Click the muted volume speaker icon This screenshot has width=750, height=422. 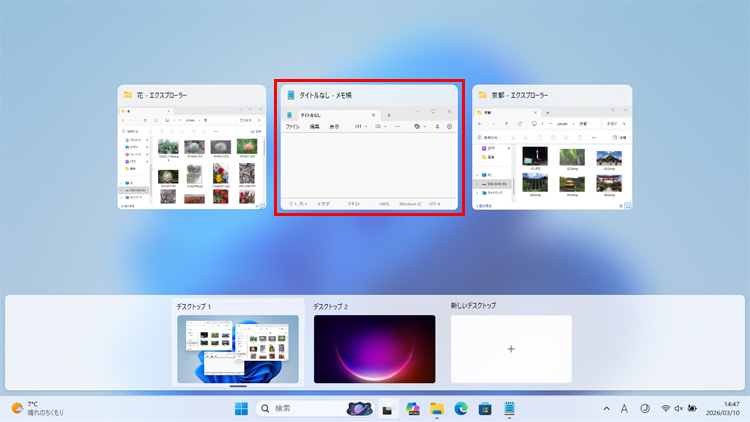679,408
